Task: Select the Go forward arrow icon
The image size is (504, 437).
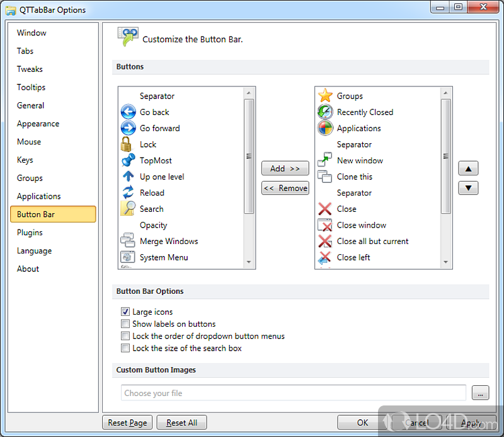Action: [129, 128]
